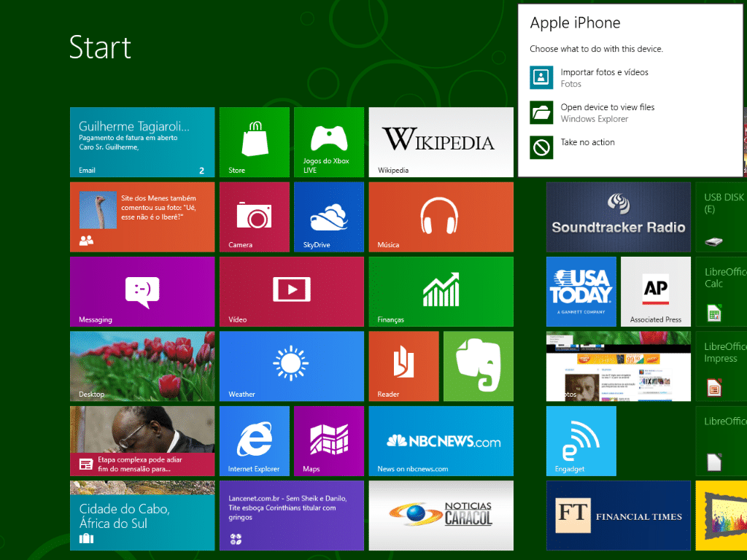Launch Internet Explorer

pyautogui.click(x=254, y=440)
